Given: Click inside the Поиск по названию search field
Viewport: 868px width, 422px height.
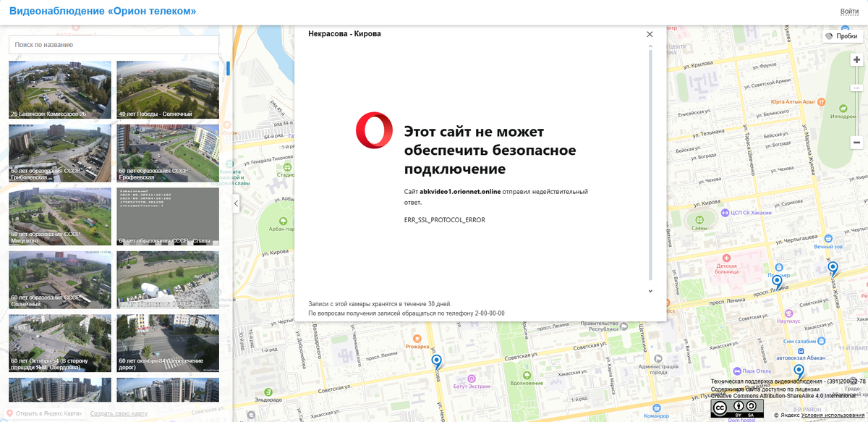Looking at the screenshot, I should 113,44.
